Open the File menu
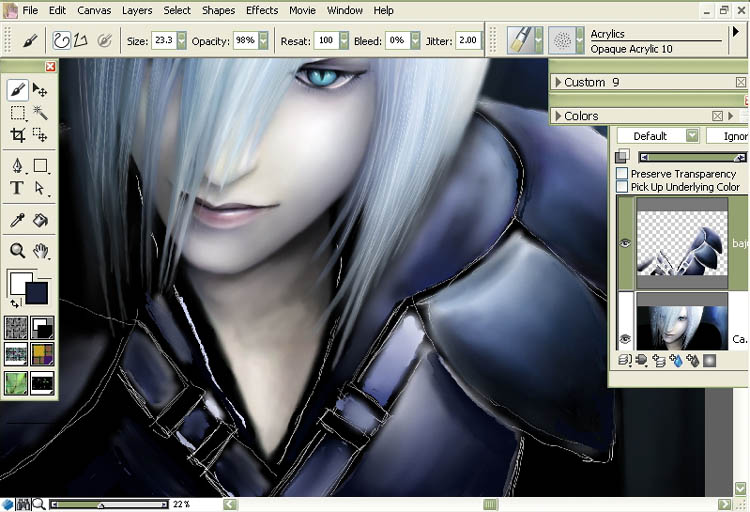750x512 pixels. (30, 10)
